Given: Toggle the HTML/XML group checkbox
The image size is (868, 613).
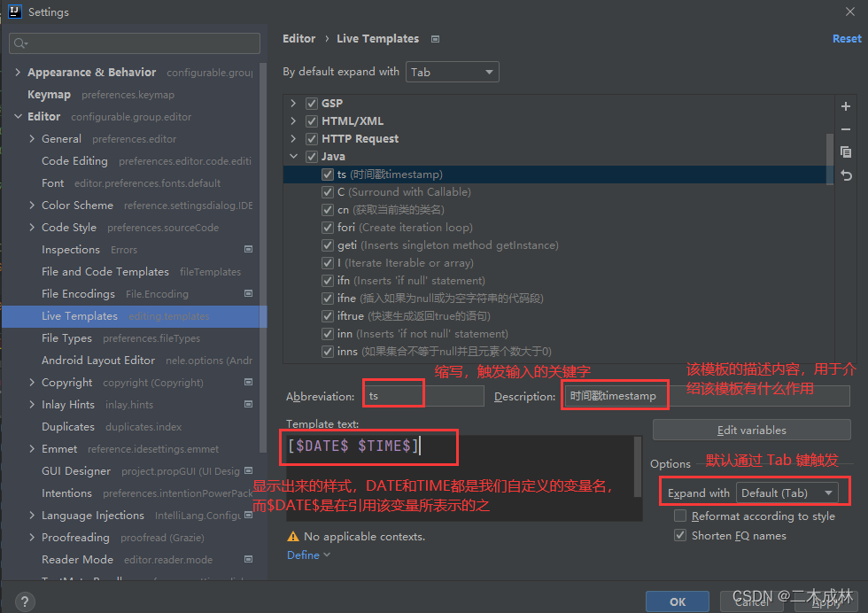Looking at the screenshot, I should (312, 121).
